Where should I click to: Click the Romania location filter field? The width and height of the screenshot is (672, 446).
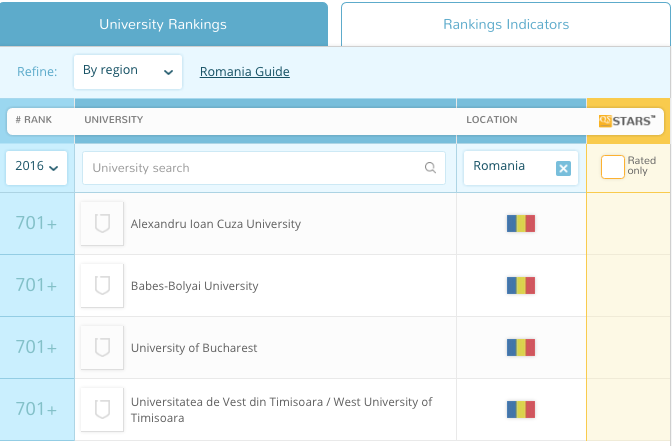point(508,167)
